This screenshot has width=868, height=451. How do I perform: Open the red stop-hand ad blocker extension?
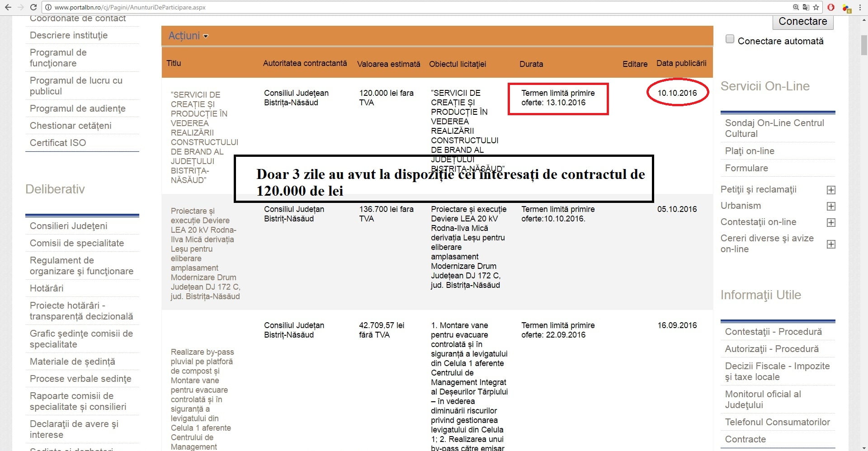(831, 7)
